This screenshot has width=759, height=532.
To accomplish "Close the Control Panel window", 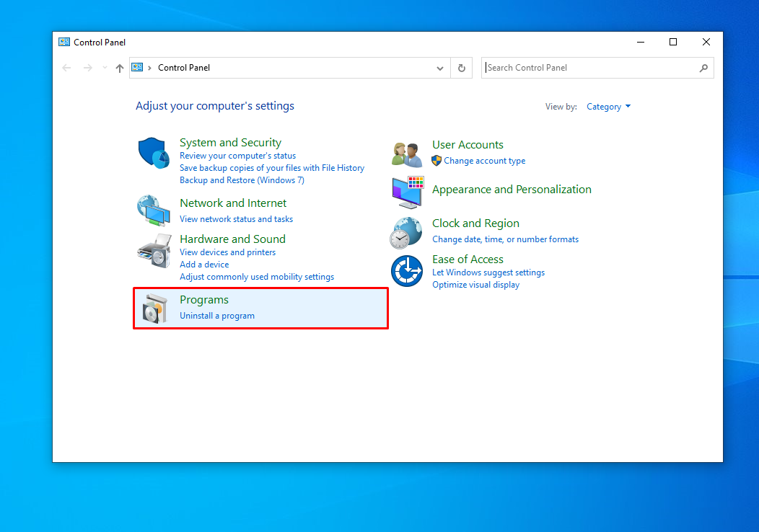I will [x=706, y=42].
